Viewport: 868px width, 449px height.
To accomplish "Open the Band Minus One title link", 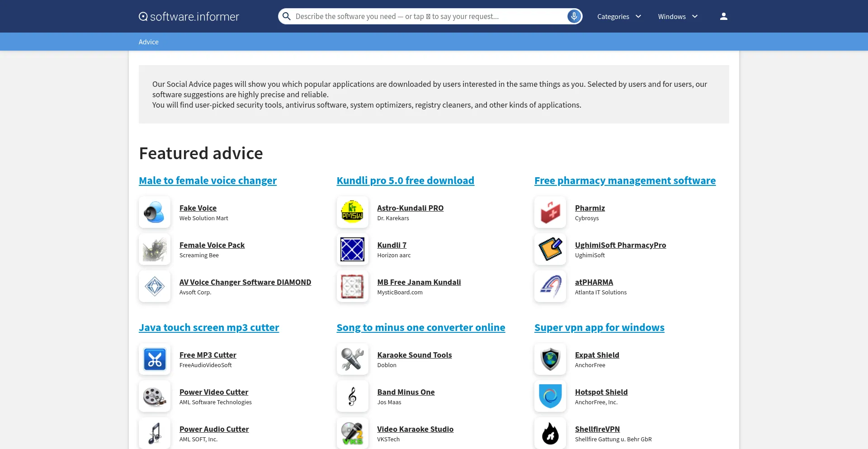I will point(406,392).
